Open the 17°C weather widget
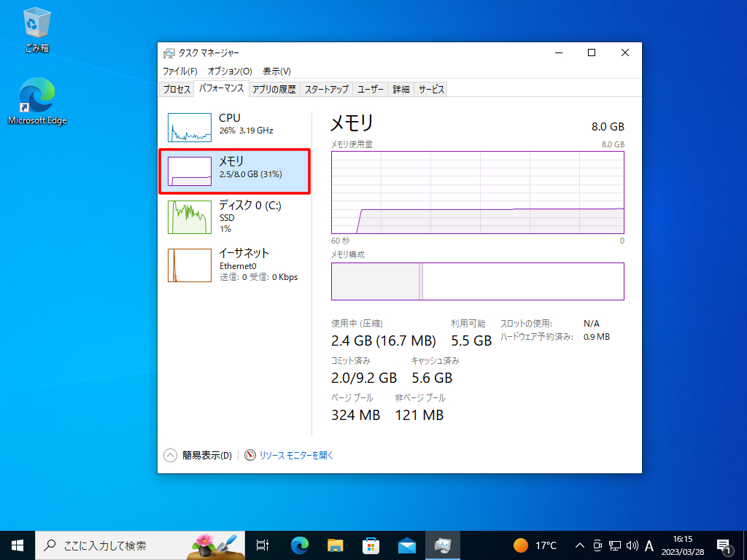The width and height of the screenshot is (747, 560). coord(535,545)
